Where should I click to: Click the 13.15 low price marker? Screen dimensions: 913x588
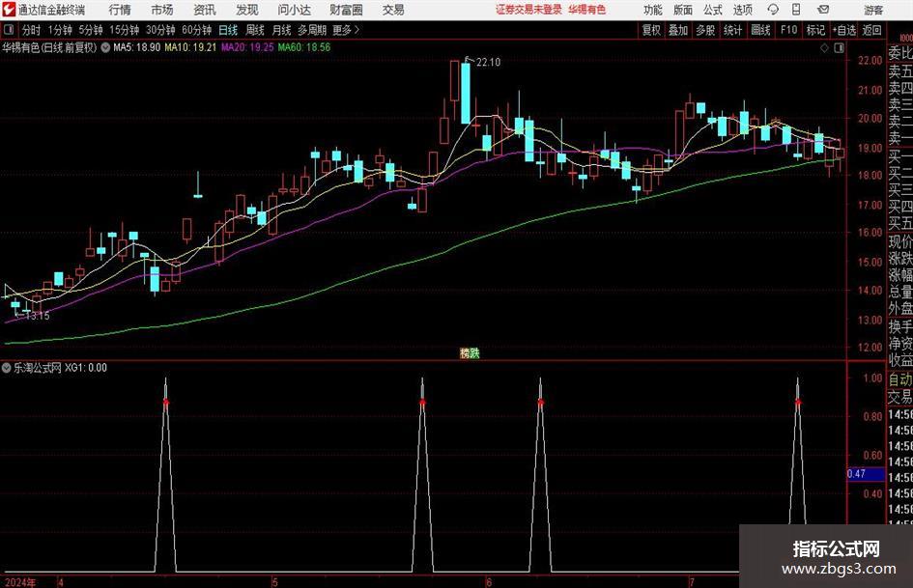click(38, 316)
